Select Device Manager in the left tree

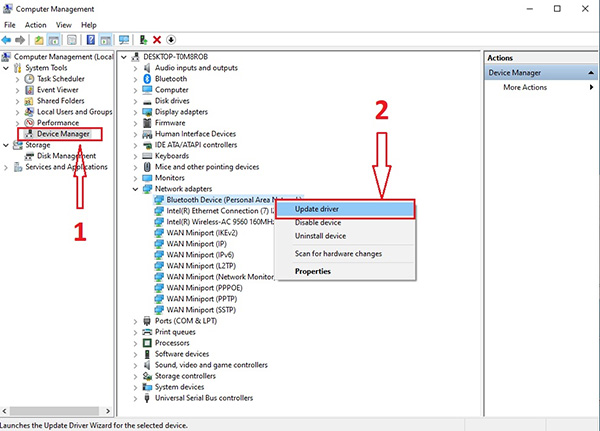63,134
